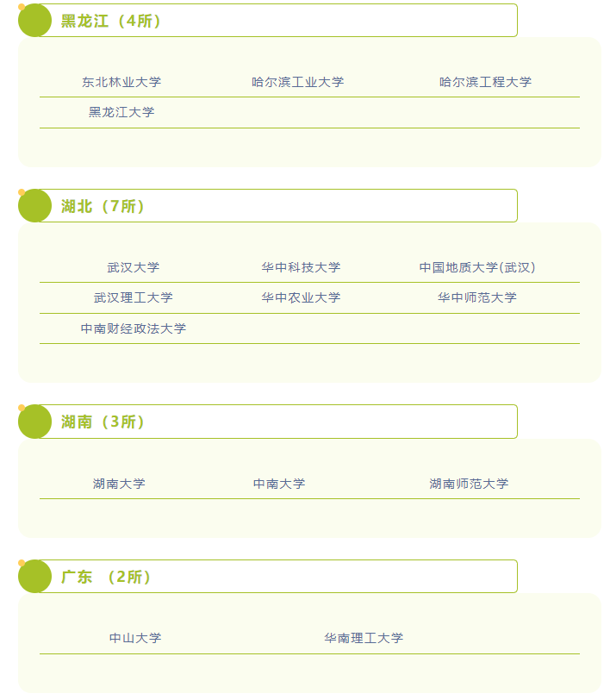Viewport: 610px width, 700px height.
Task: Open 哈尔滨工程大学 link
Action: click(x=485, y=82)
